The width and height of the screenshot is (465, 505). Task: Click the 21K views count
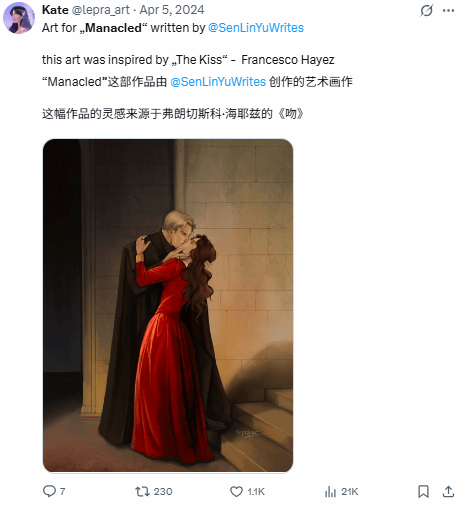tap(350, 492)
